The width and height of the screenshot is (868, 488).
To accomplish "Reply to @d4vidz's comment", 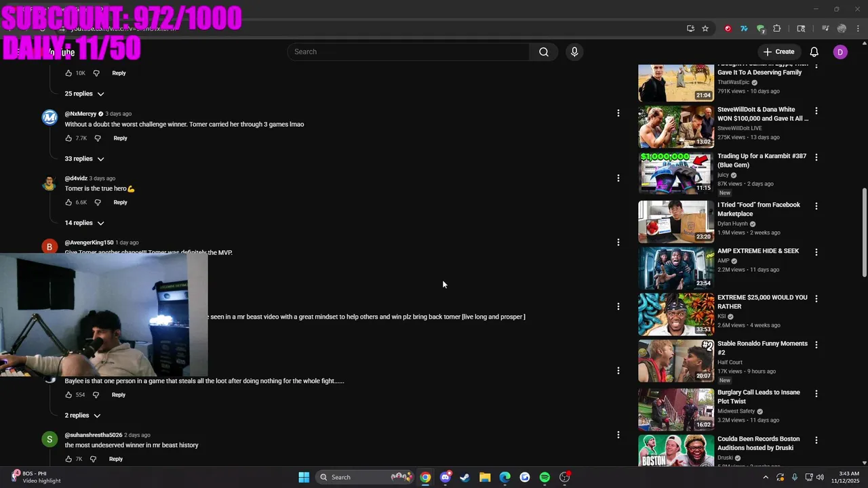I will 120,202.
